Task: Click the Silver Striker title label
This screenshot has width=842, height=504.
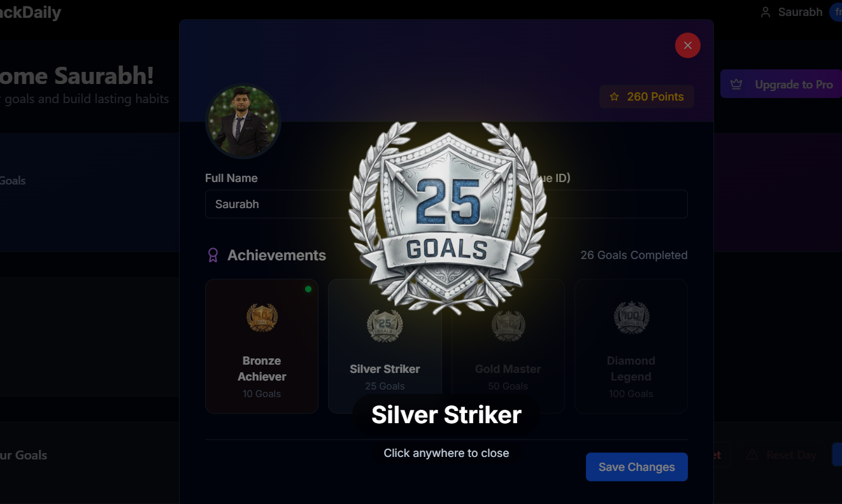Action: [x=446, y=415]
